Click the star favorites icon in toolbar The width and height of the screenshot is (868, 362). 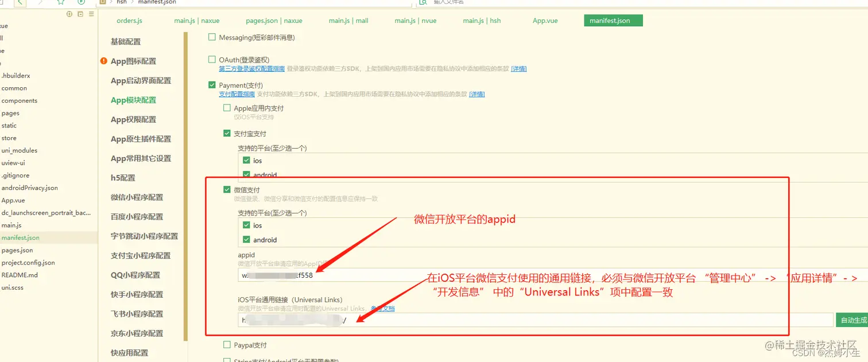pos(60,3)
